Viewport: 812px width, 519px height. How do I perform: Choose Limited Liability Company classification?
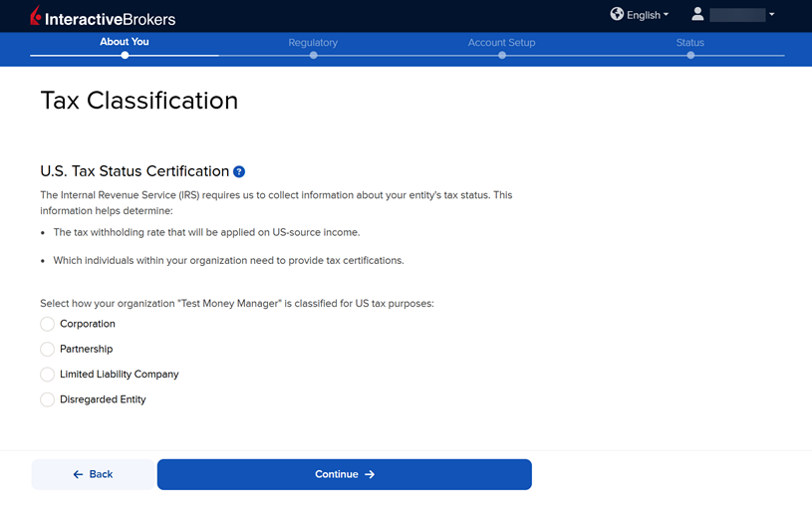click(47, 375)
